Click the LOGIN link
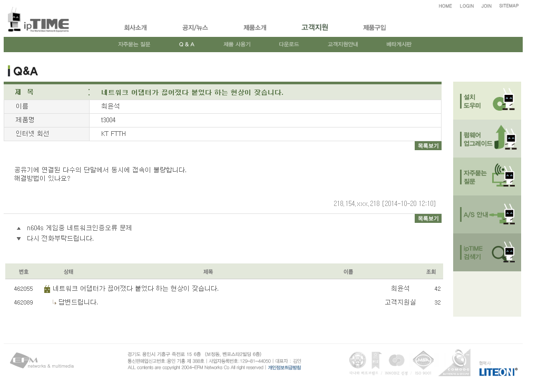 [x=467, y=6]
